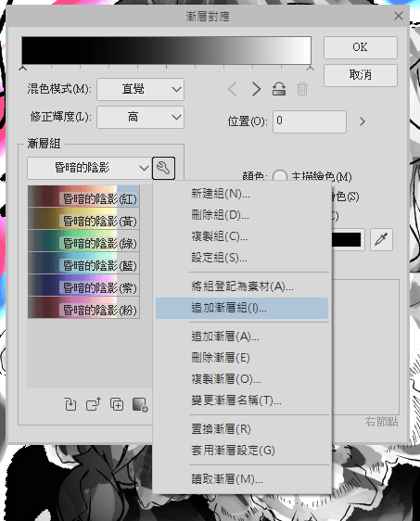
Task: Select the 主描繪色 radio button
Action: click(280, 176)
